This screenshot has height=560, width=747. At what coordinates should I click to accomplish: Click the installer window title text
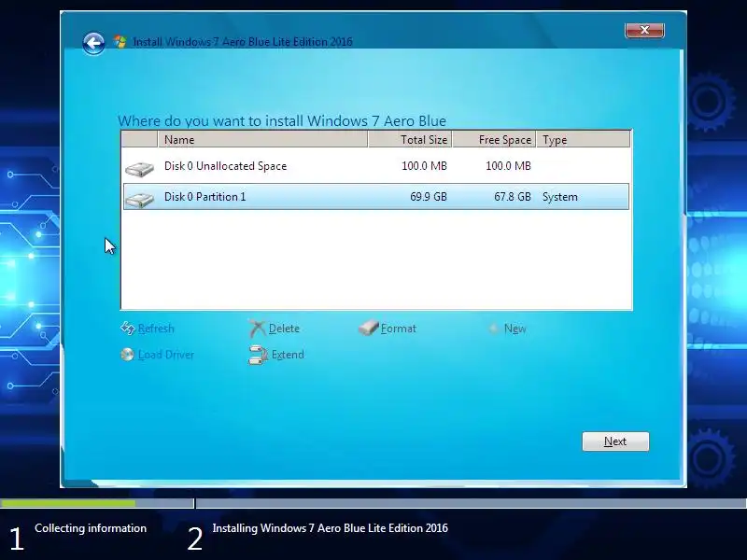(x=243, y=42)
